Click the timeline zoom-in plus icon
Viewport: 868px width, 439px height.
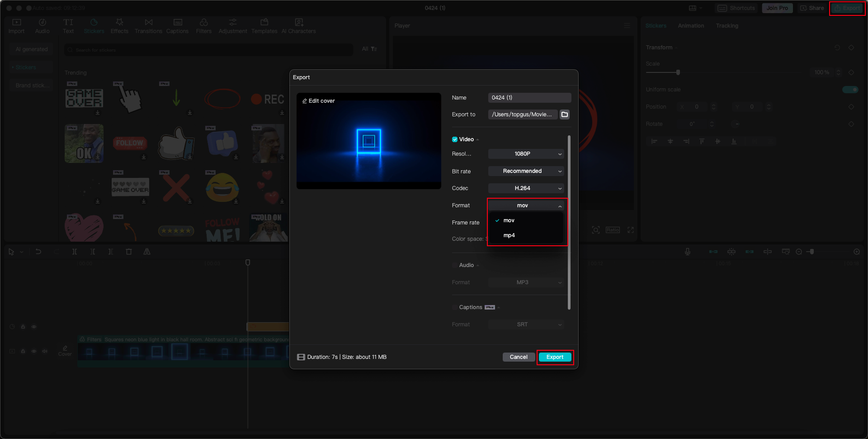point(857,252)
